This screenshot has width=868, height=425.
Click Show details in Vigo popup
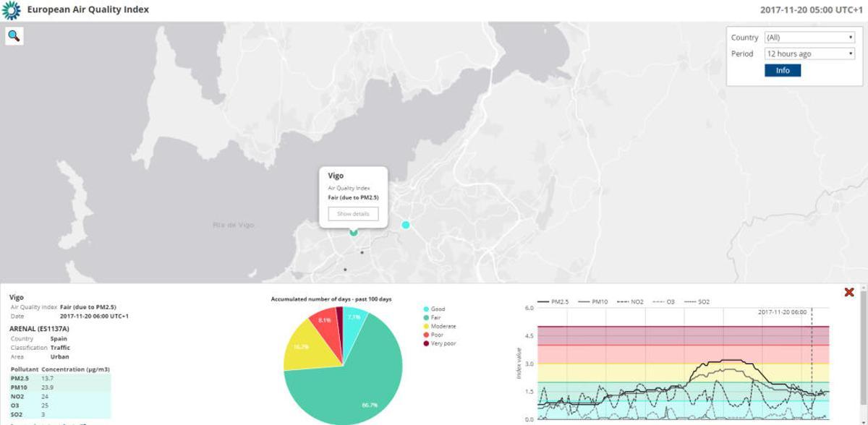(x=353, y=214)
